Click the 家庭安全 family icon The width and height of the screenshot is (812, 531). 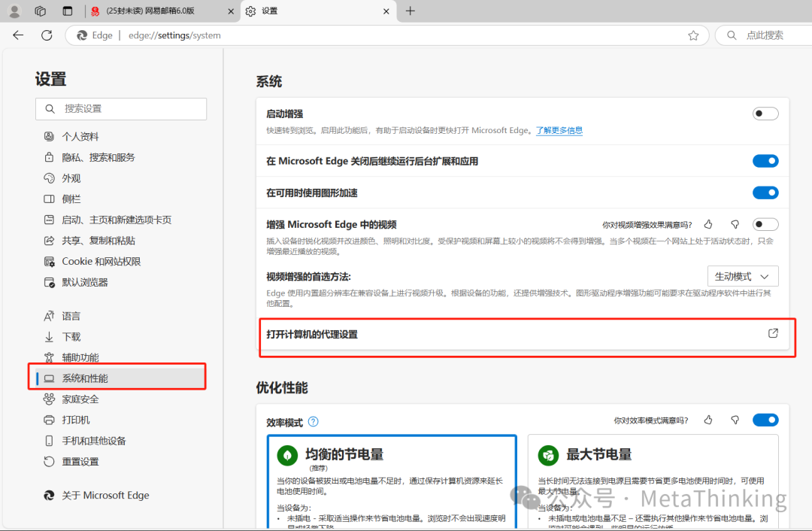click(49, 399)
